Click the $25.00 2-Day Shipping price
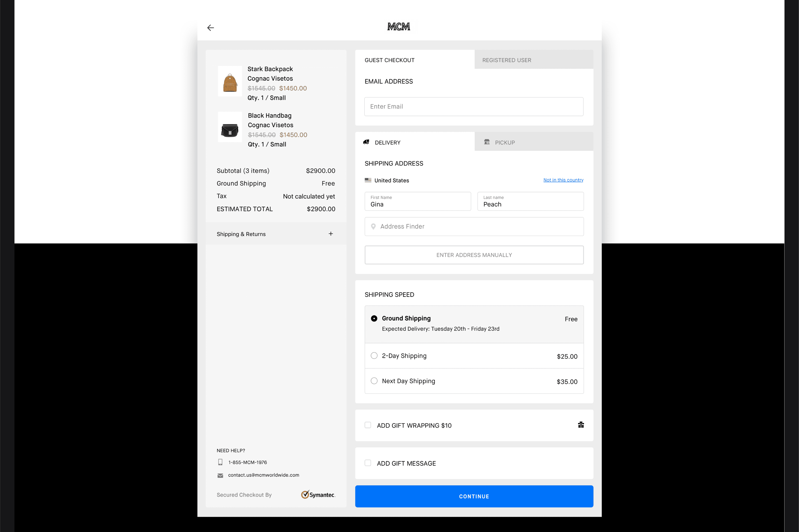The height and width of the screenshot is (532, 799). (x=567, y=356)
